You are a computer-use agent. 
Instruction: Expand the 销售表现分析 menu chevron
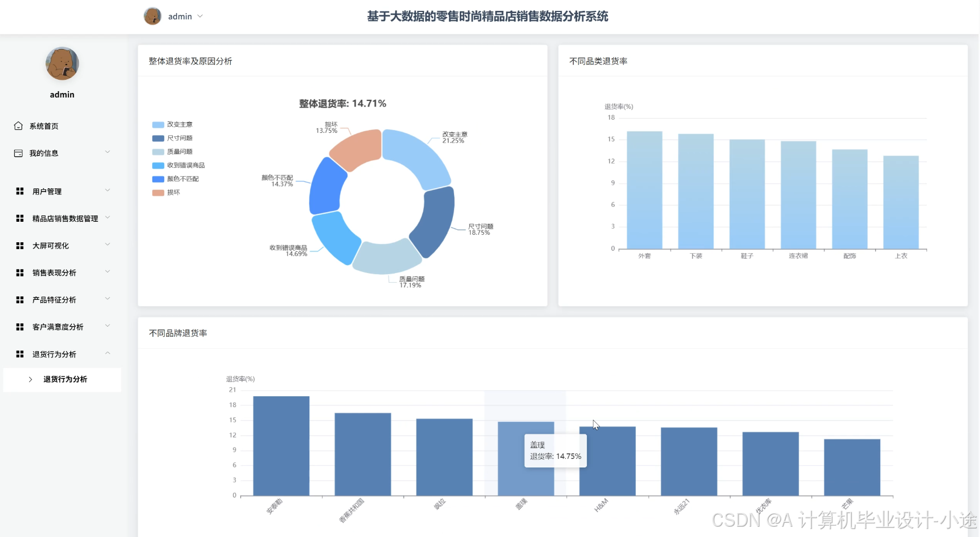[x=108, y=272]
